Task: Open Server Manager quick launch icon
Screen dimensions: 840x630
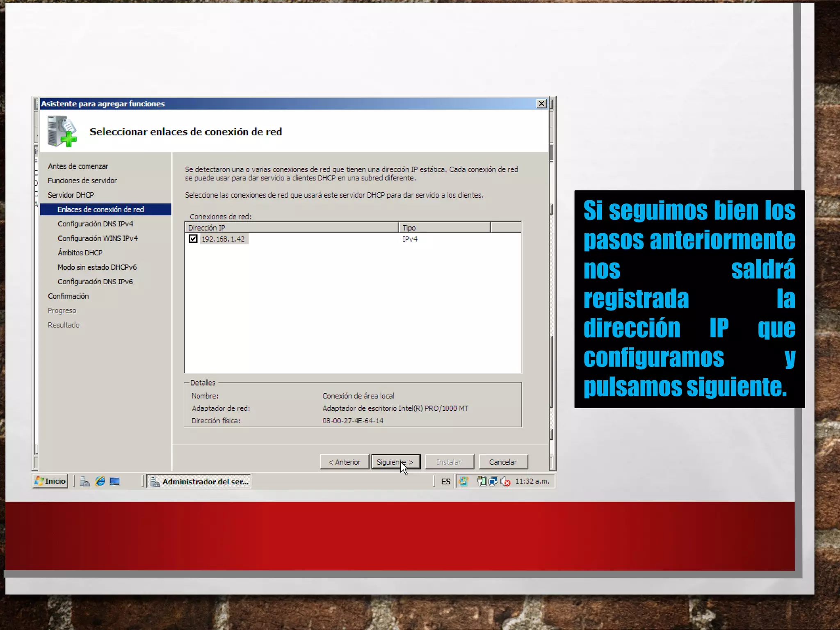Action: 85,482
